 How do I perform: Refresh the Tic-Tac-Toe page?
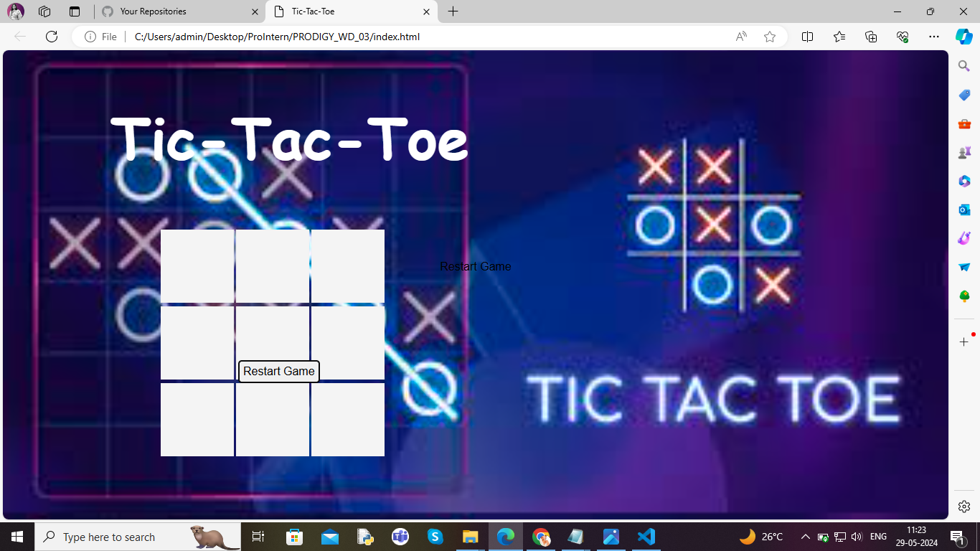coord(52,37)
